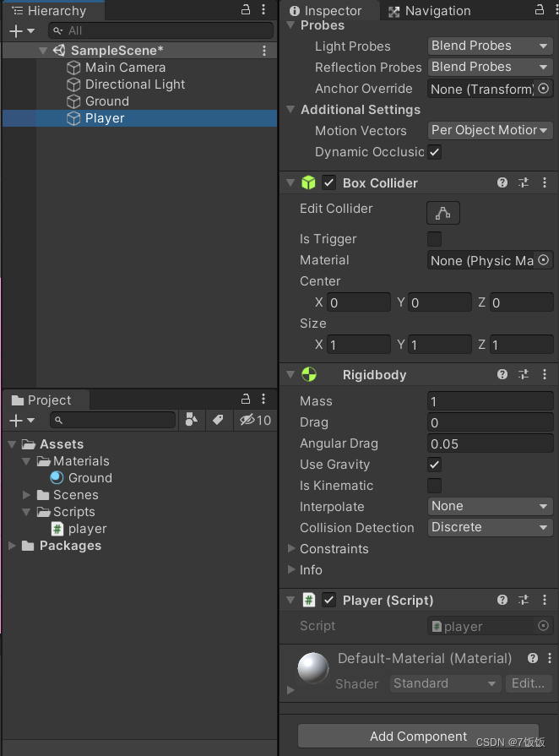Screen dimensions: 559x756
Task: Open the Reflection Probes dropdown
Action: (490, 67)
